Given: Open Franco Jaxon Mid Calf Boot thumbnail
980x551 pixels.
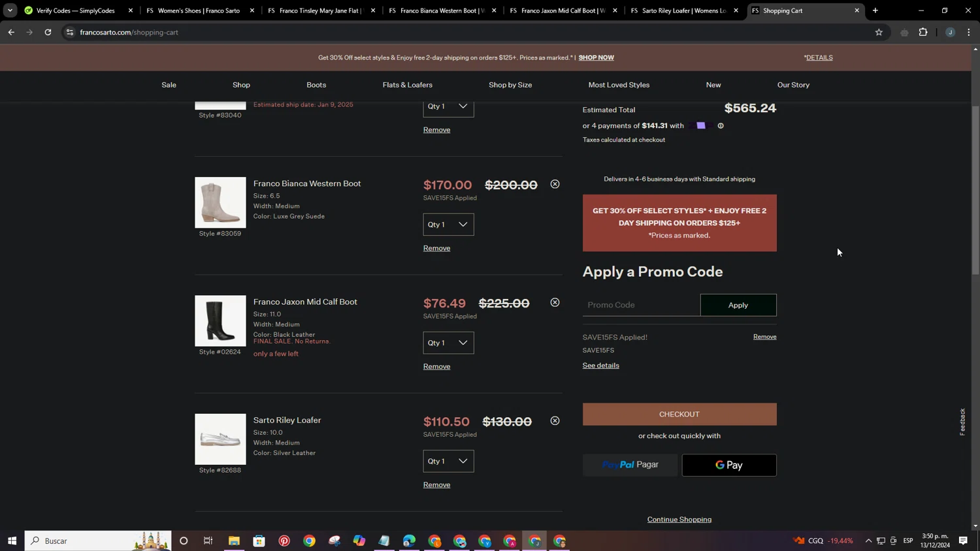Looking at the screenshot, I should 220,321.
